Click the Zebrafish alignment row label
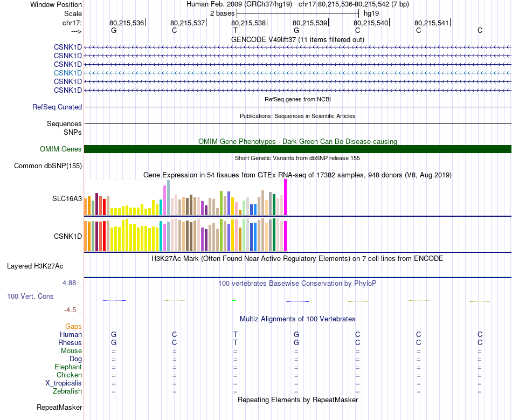512x420 pixels. [x=67, y=391]
